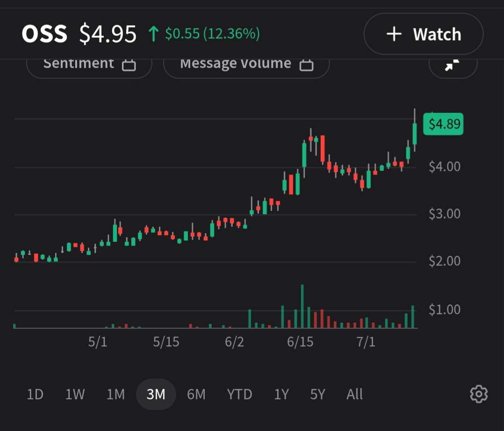Add OSS to watchlist with Watch button
The width and height of the screenshot is (504, 431).
pos(423,34)
